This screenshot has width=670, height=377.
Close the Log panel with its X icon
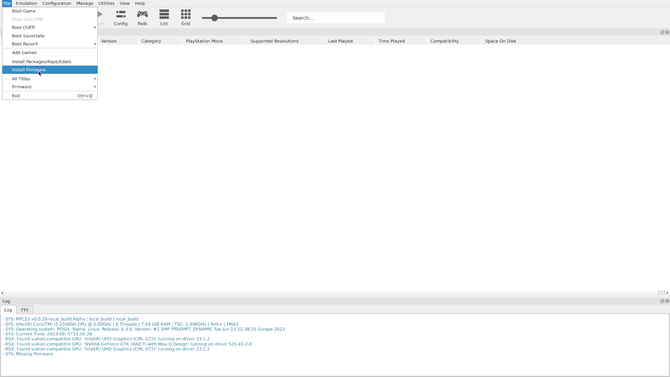click(x=667, y=301)
